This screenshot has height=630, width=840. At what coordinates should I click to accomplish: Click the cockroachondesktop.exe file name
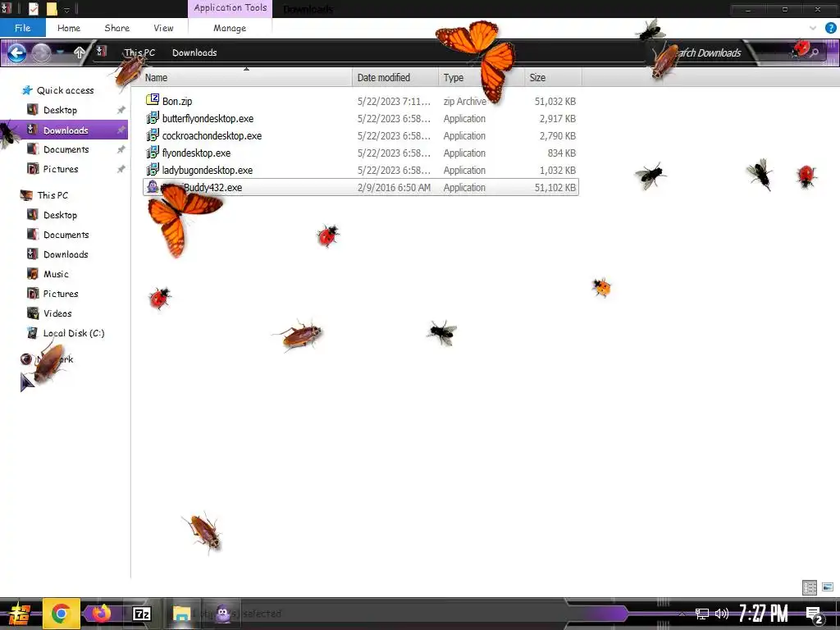point(212,136)
